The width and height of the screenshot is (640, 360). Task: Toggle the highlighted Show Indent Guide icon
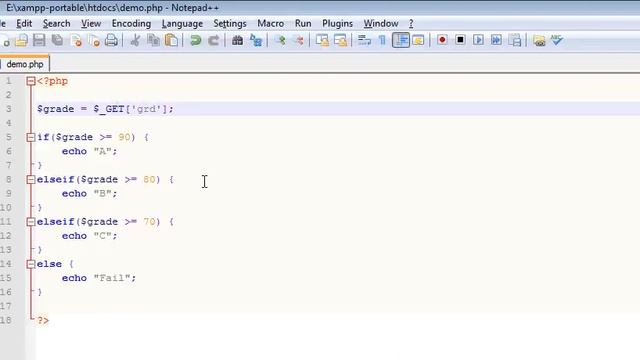(401, 40)
